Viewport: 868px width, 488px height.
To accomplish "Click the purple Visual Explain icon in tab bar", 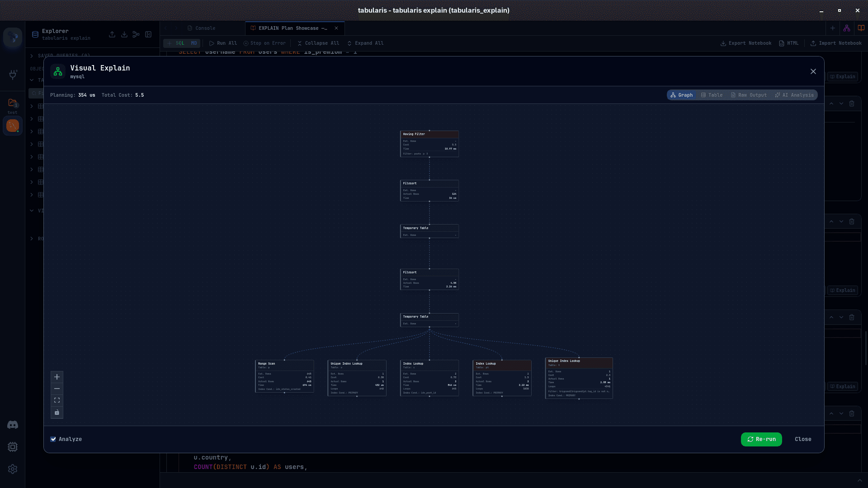I will [847, 28].
